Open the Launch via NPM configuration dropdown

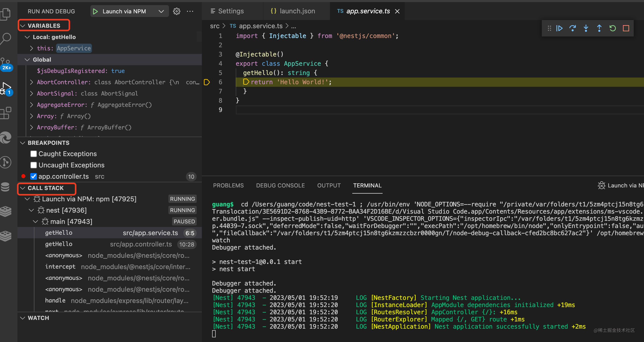tap(161, 11)
